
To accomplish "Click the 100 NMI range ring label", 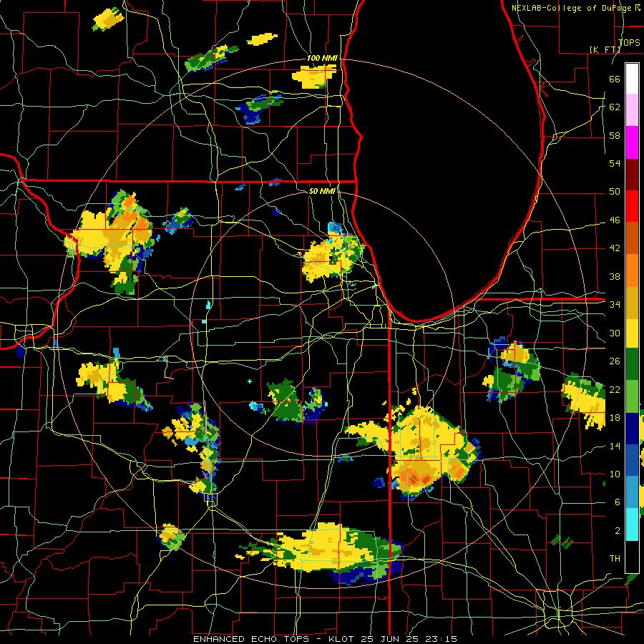I will (x=322, y=59).
